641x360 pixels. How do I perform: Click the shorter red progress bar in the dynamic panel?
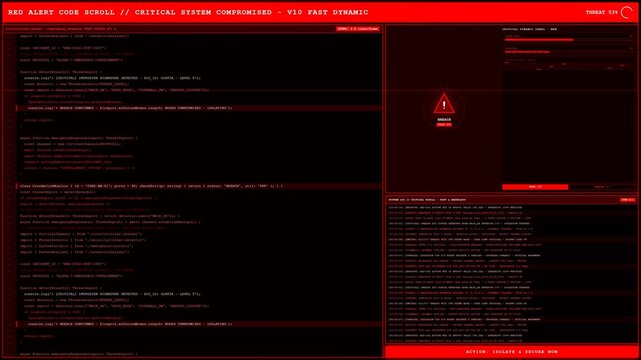pos(527,52)
